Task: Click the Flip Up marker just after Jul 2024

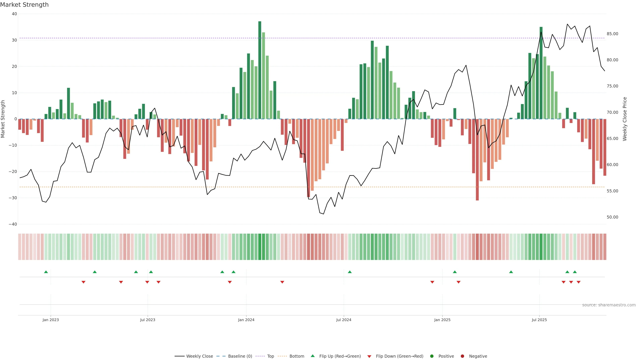Action: pyautogui.click(x=350, y=272)
